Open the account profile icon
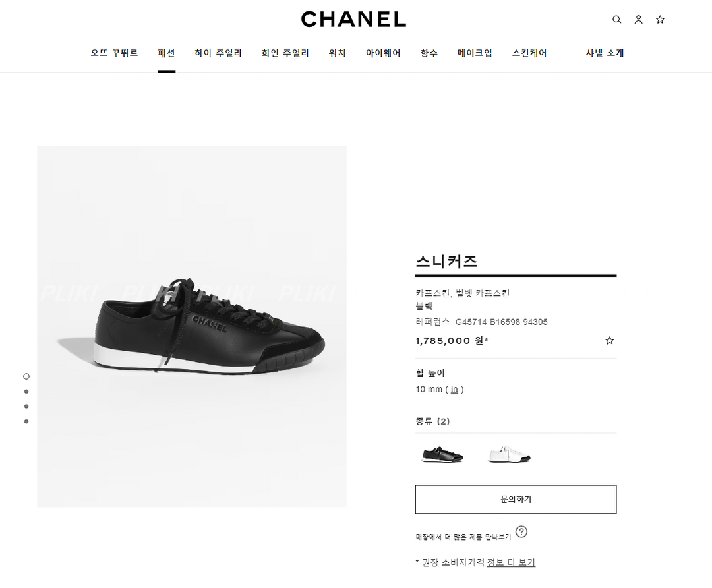The image size is (712, 588). pos(638,20)
